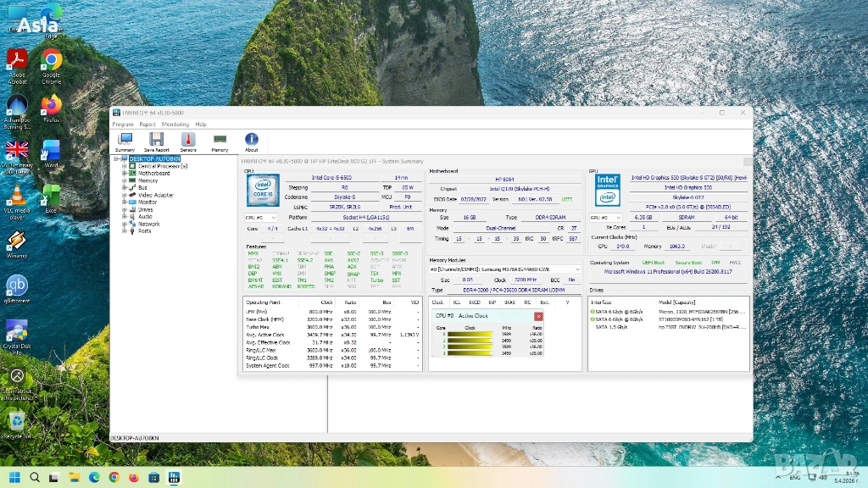Click the Memory toolbar icon
The width and height of the screenshot is (868, 488).
coord(220,141)
